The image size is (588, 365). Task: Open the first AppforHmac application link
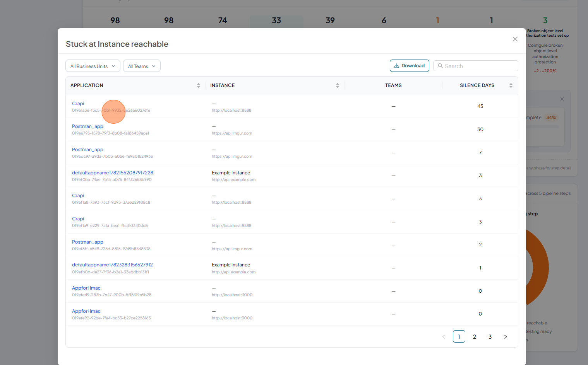[x=86, y=288]
